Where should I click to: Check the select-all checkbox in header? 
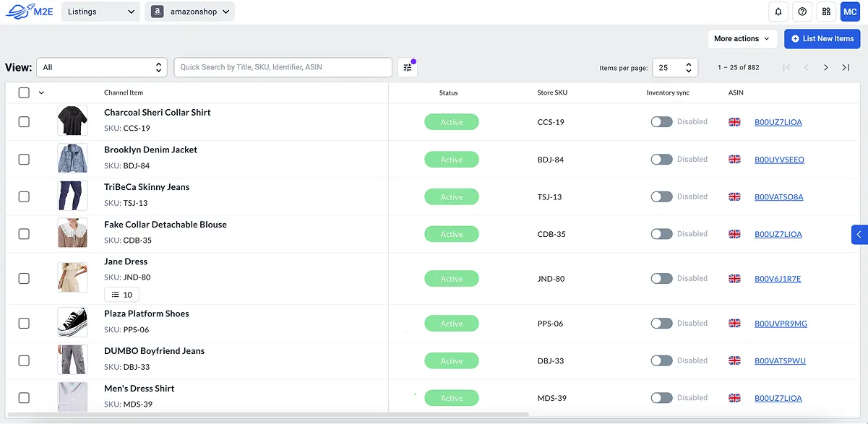pyautogui.click(x=24, y=92)
